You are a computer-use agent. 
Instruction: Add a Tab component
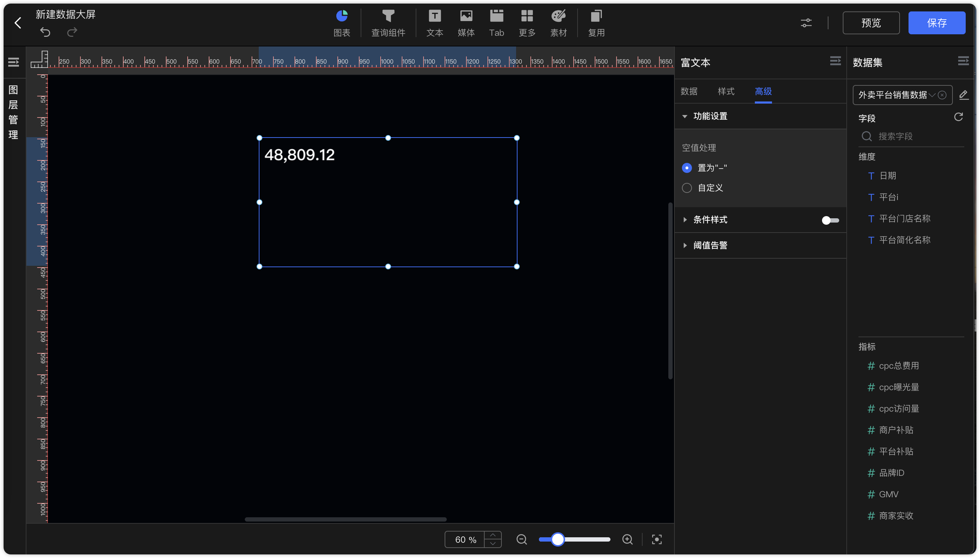[x=496, y=23]
